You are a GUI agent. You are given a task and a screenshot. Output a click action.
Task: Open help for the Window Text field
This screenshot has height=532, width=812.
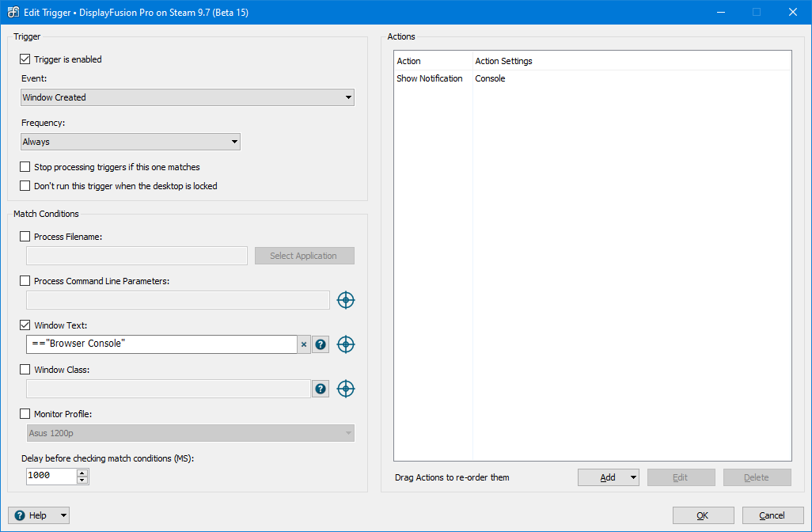(321, 344)
